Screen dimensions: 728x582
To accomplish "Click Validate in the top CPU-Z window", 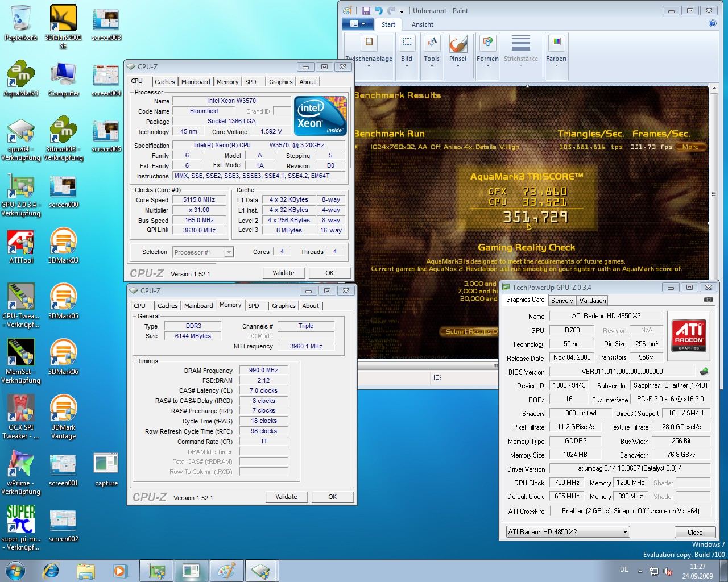I will (283, 273).
